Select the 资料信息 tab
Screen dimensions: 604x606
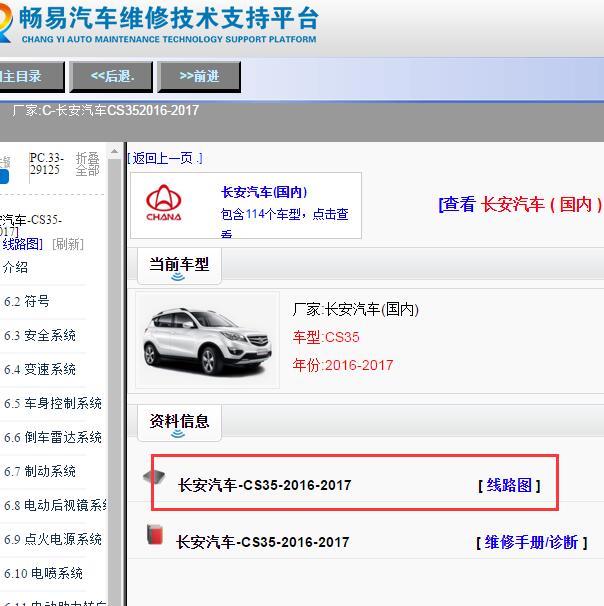(179, 423)
